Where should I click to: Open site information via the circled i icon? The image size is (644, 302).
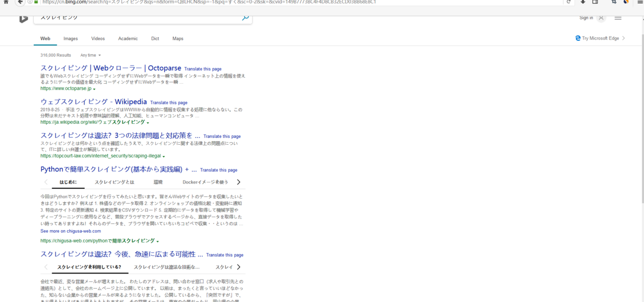coord(30,2)
